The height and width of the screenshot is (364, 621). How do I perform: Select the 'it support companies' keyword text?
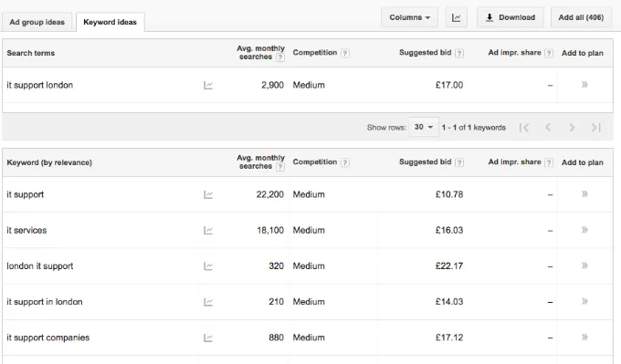47,338
